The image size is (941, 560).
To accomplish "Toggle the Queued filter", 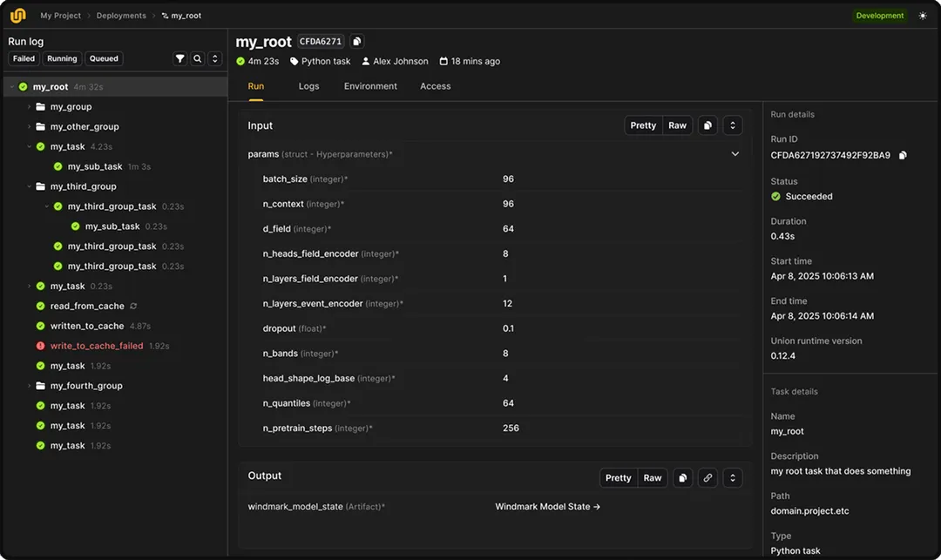I will click(x=104, y=58).
